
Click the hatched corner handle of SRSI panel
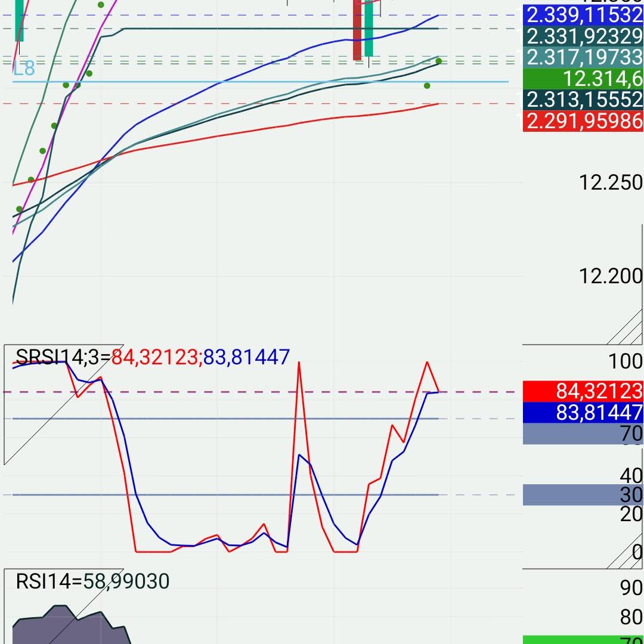[x=625, y=550]
